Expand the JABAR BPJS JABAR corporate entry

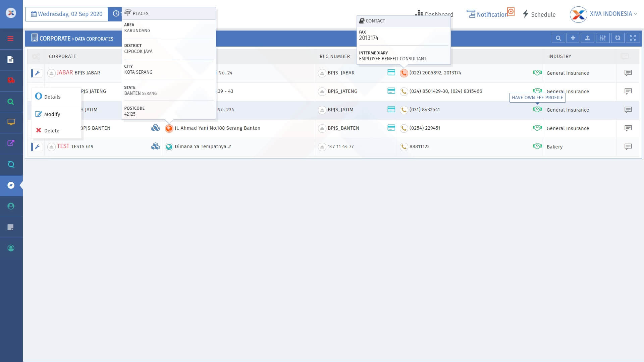pyautogui.click(x=51, y=73)
